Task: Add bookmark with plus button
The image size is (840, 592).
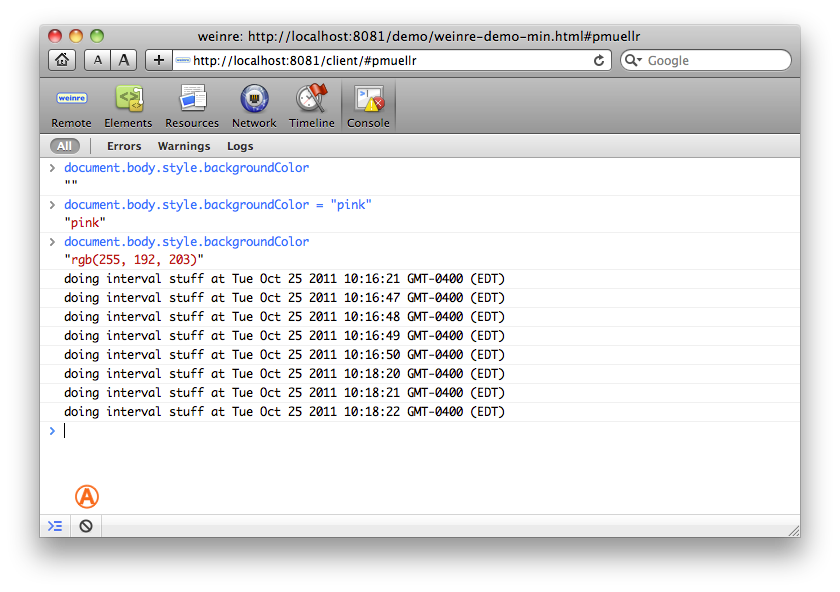Action: click(x=158, y=60)
